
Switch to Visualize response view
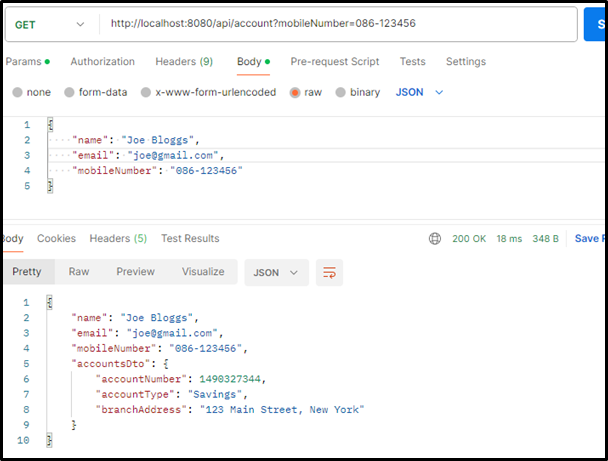(203, 271)
